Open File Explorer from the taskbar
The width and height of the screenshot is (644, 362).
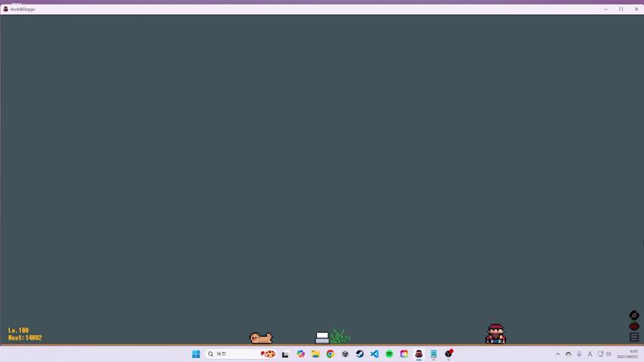tap(315, 354)
